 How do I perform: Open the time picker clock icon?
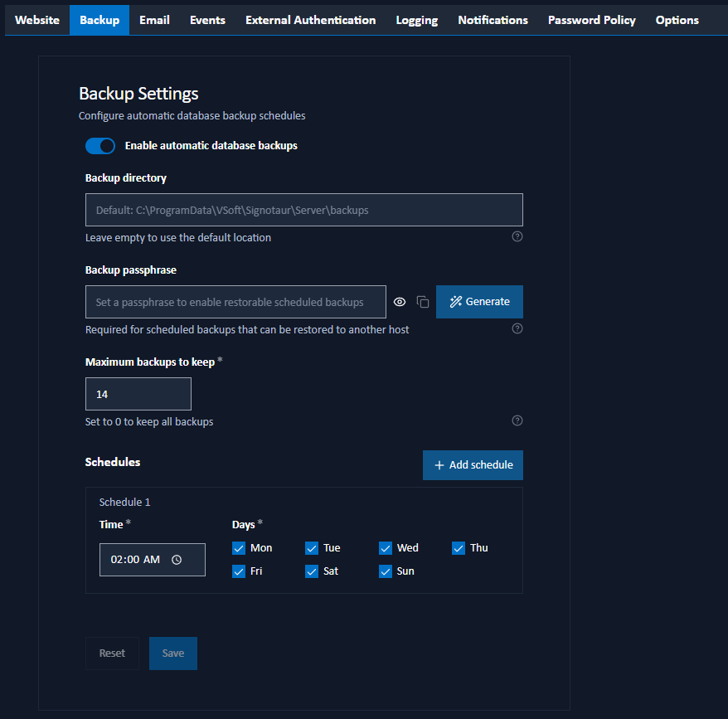(x=177, y=560)
